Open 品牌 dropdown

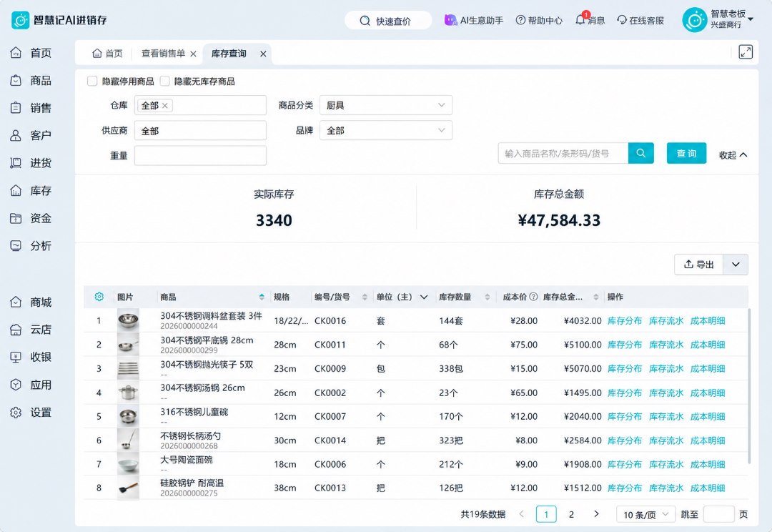click(x=385, y=131)
